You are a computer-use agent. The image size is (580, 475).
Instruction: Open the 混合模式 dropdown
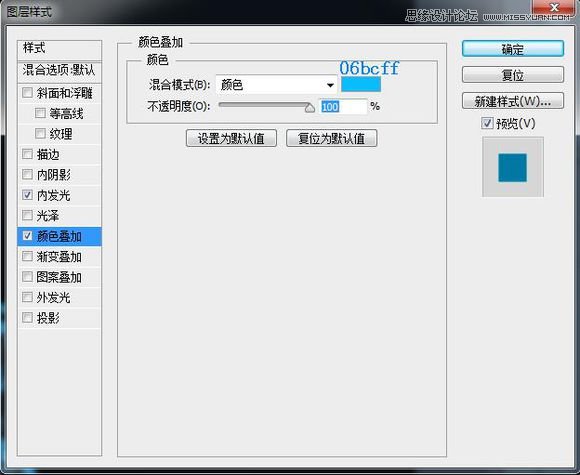pos(276,85)
